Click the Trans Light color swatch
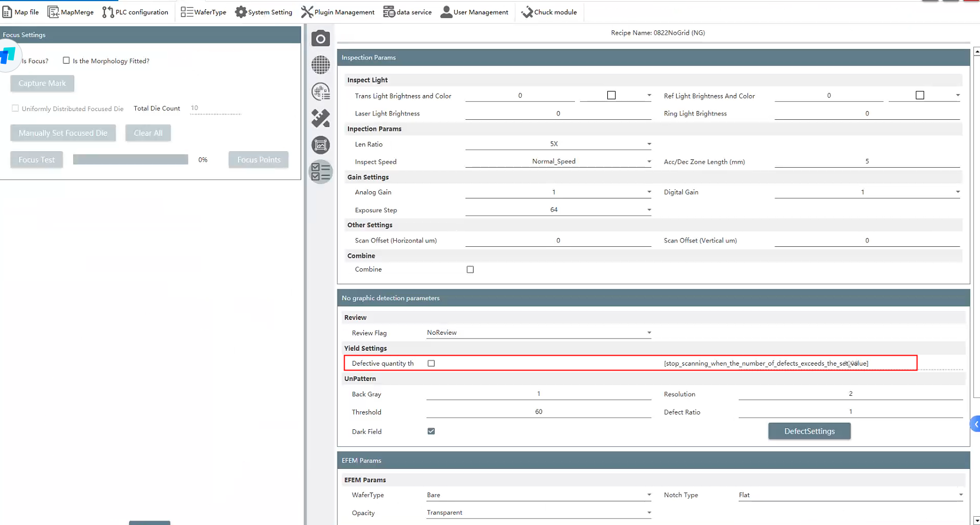This screenshot has height=525, width=980. (x=611, y=96)
